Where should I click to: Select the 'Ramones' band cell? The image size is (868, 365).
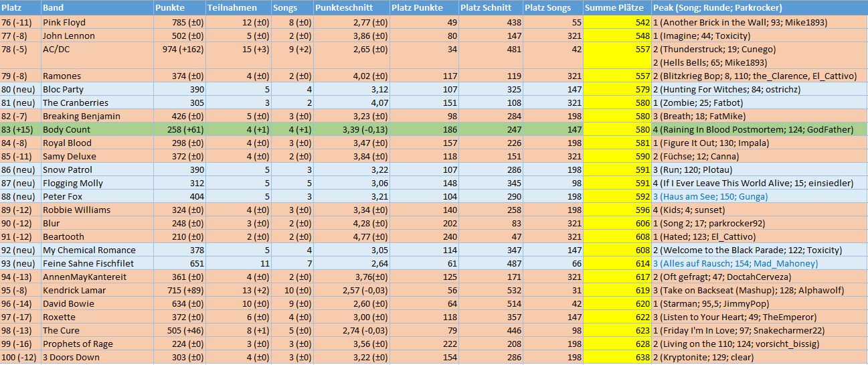[96, 76]
